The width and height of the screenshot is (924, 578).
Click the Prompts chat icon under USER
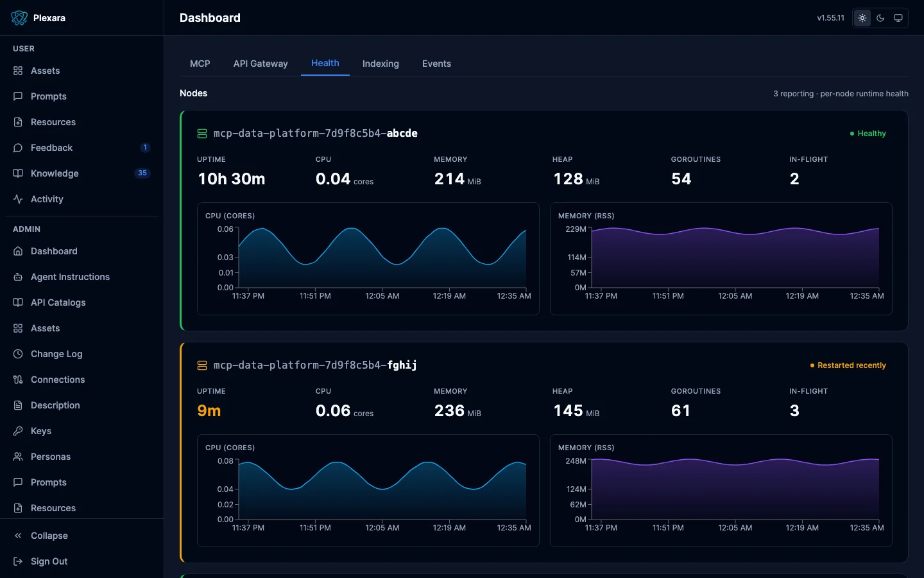tap(18, 96)
